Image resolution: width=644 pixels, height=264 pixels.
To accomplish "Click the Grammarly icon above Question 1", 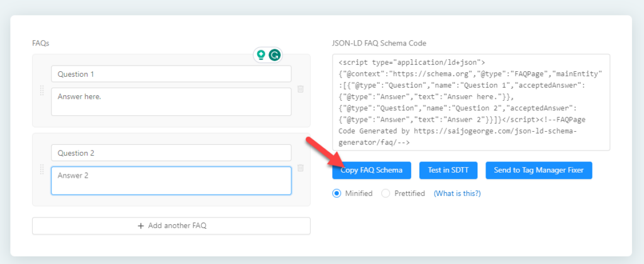I will tap(275, 55).
